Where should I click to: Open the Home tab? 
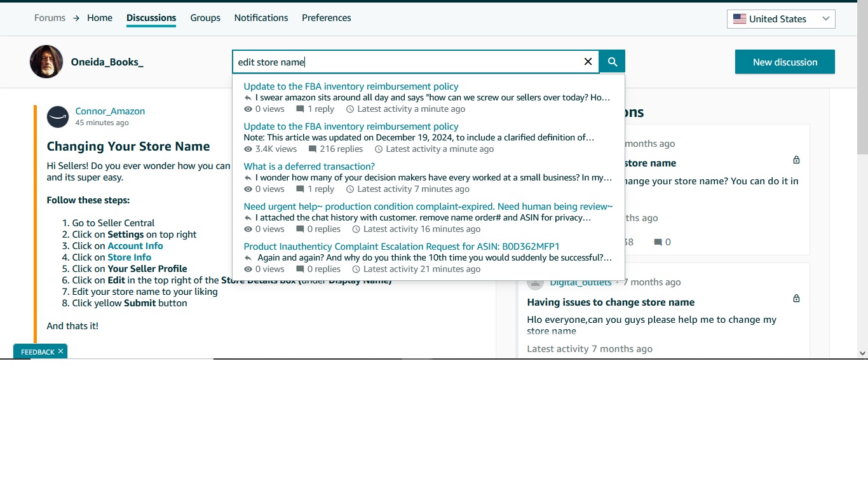click(x=100, y=18)
